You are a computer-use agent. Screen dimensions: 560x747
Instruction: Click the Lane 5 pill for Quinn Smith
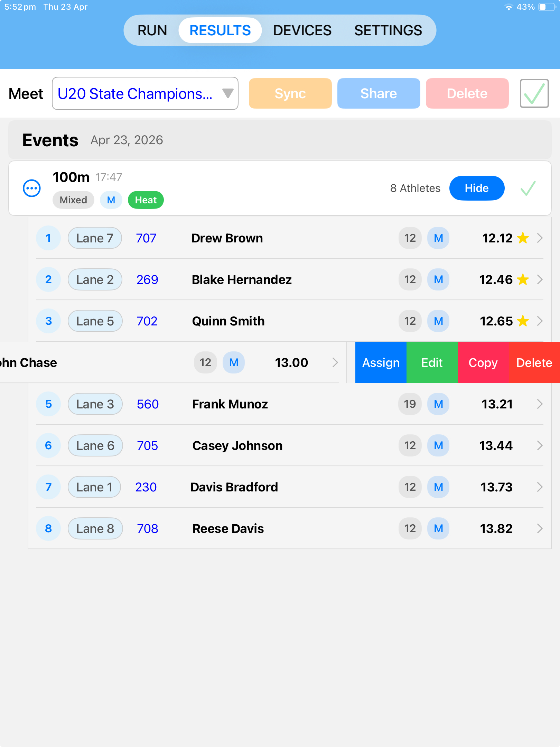[x=95, y=321]
